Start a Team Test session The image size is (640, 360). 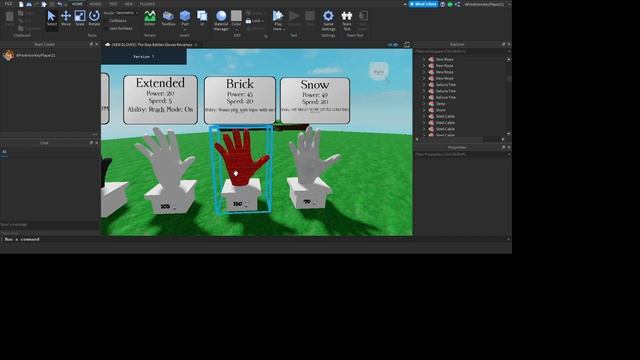(x=347, y=20)
